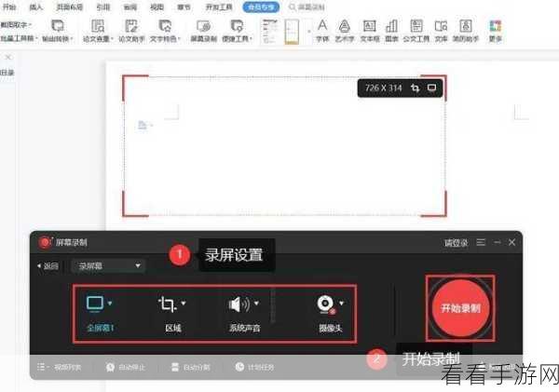Click the search box in the ribbon
The image size is (559, 392).
tap(307, 7)
